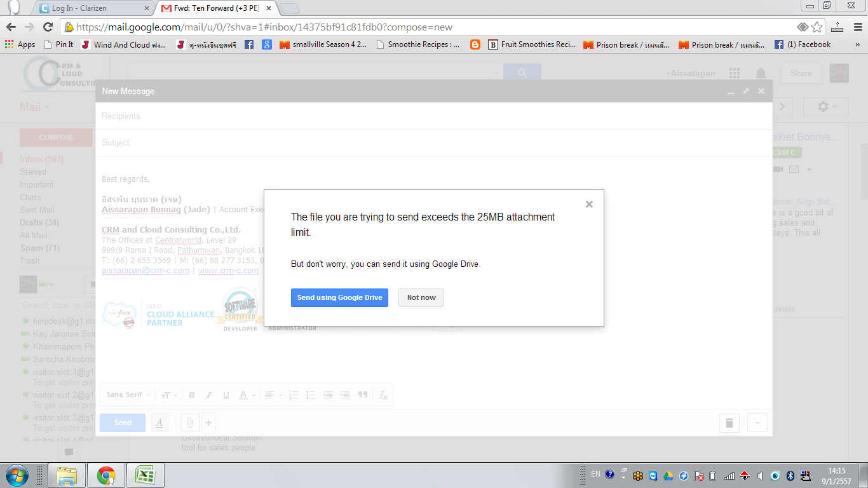
Task: Click the quote block icon
Action: pyautogui.click(x=363, y=395)
